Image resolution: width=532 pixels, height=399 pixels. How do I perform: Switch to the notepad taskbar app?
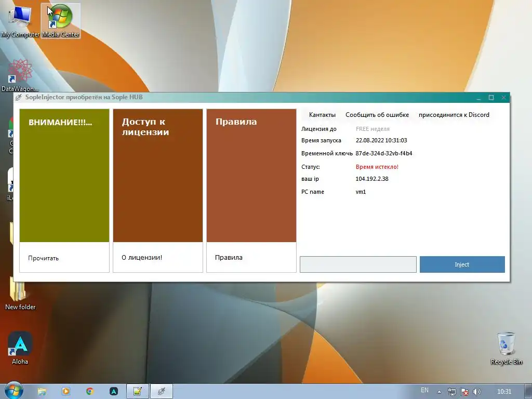point(137,392)
